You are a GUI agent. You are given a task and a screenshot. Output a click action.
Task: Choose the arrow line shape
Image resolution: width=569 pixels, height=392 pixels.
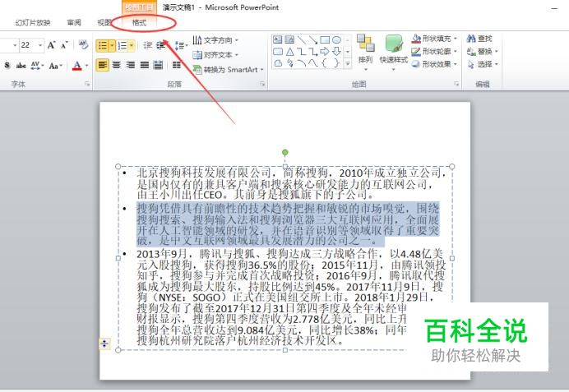pos(312,39)
